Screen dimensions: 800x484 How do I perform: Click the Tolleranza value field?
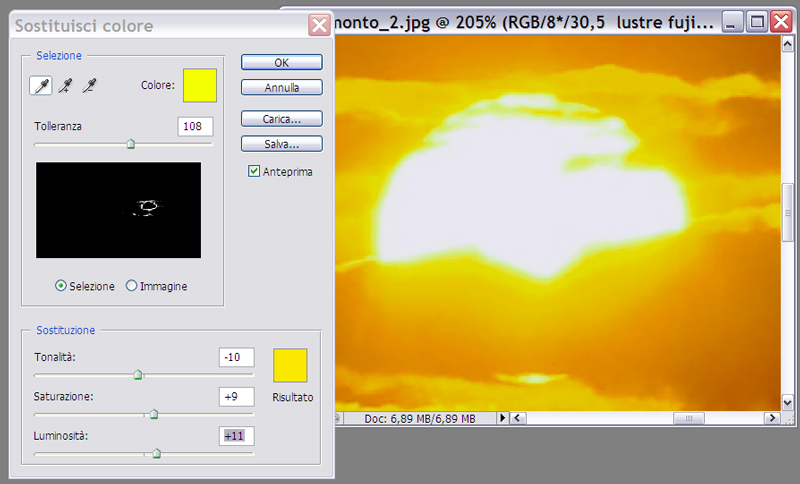(195, 126)
